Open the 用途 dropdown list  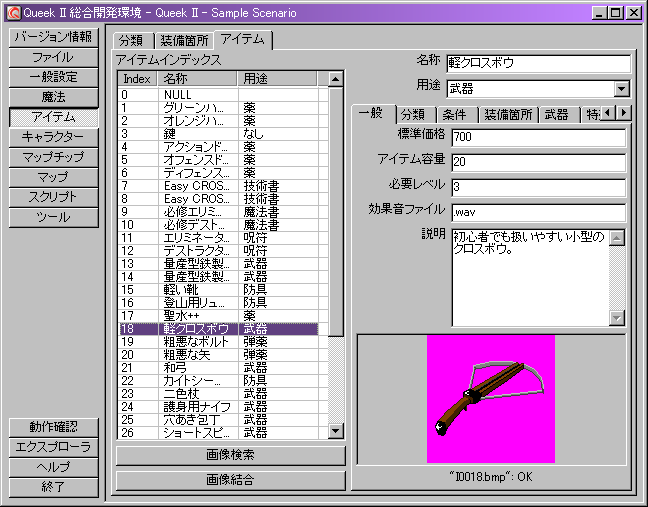(x=622, y=89)
